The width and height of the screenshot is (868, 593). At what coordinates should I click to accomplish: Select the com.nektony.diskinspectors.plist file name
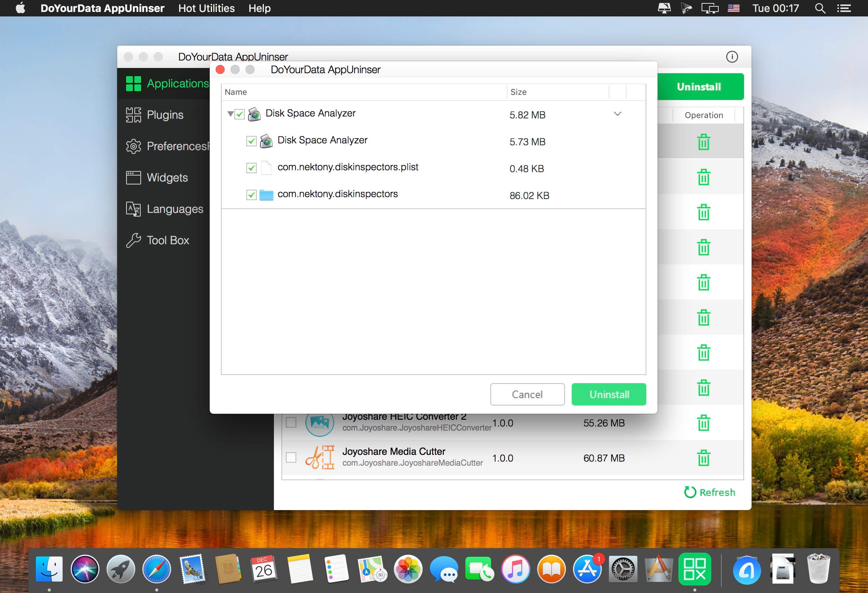click(348, 167)
